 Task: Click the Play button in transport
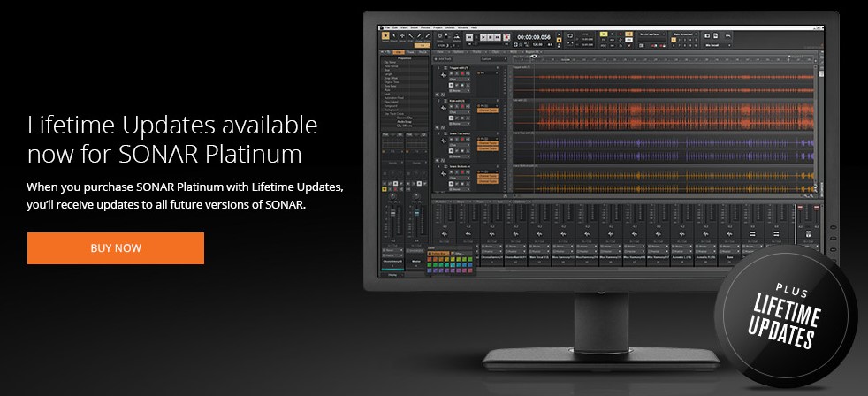[x=483, y=37]
